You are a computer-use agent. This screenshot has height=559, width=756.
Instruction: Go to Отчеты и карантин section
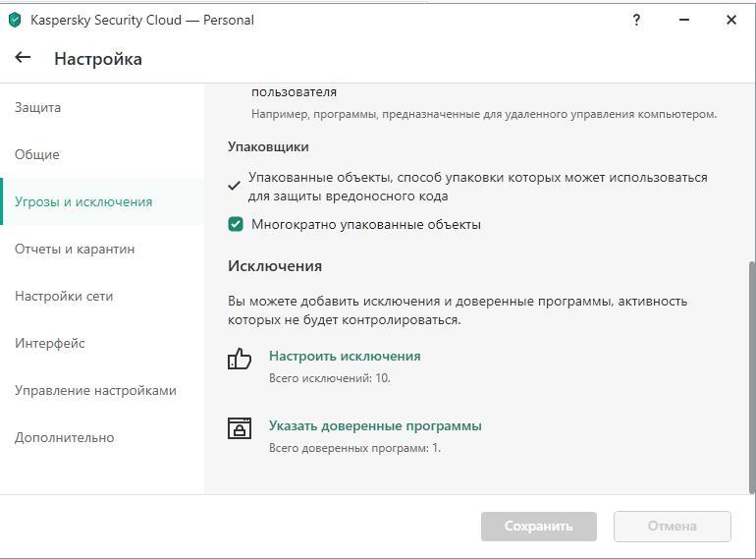(75, 249)
